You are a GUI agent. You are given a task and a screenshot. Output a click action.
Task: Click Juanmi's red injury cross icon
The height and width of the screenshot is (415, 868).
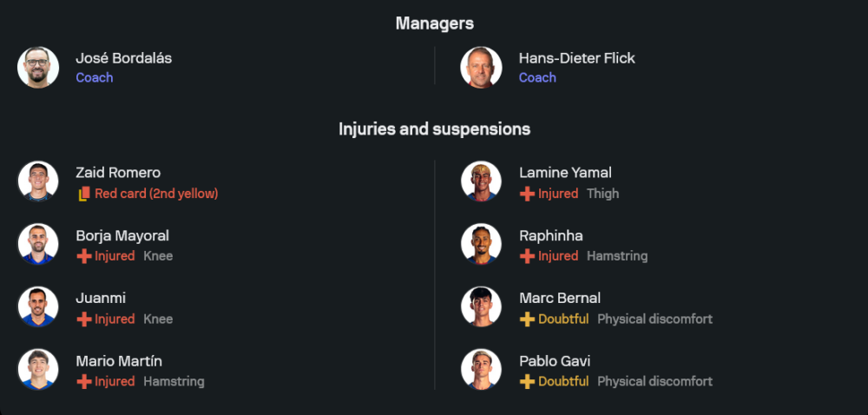(84, 319)
